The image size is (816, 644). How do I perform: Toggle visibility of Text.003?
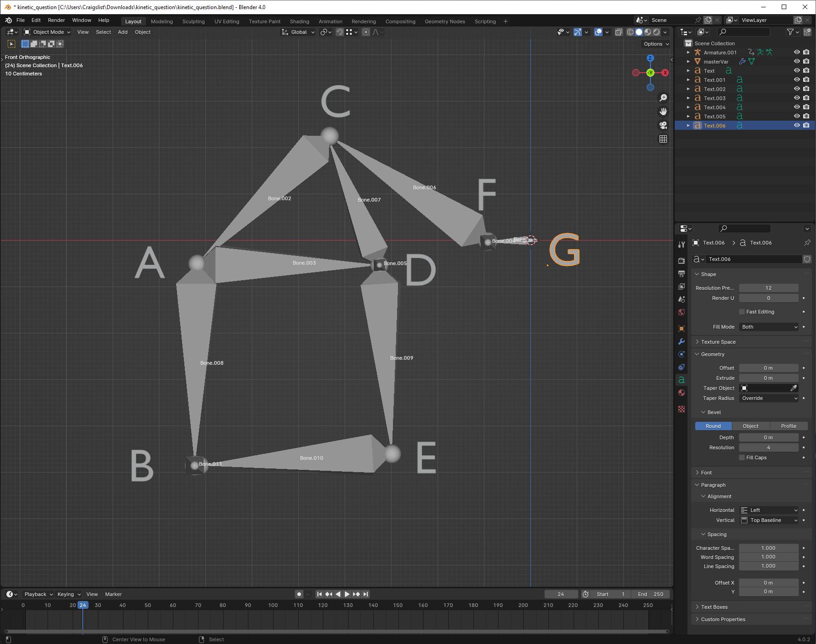click(797, 98)
